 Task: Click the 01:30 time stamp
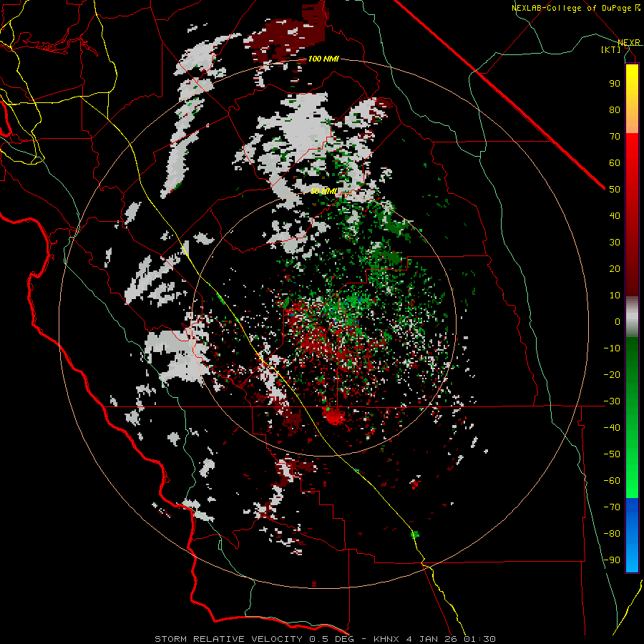[479, 639]
